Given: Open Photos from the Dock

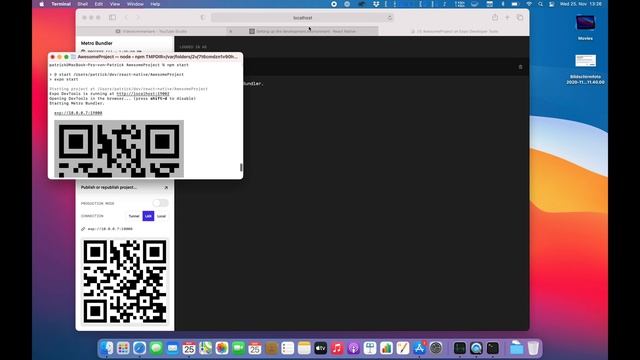Looking at the screenshot, I should coord(222,348).
